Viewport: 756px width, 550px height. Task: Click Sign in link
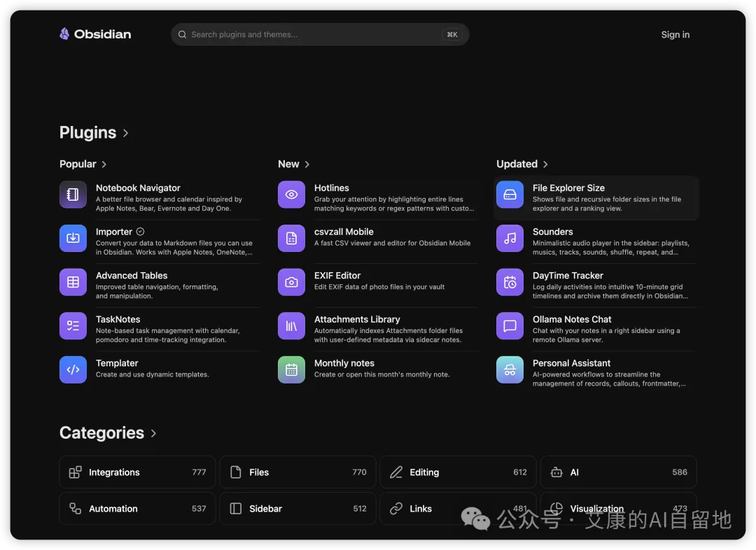675,35
